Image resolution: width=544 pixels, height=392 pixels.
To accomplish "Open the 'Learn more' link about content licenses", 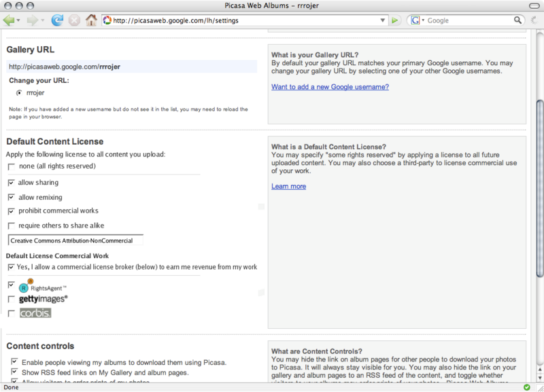I will point(288,186).
